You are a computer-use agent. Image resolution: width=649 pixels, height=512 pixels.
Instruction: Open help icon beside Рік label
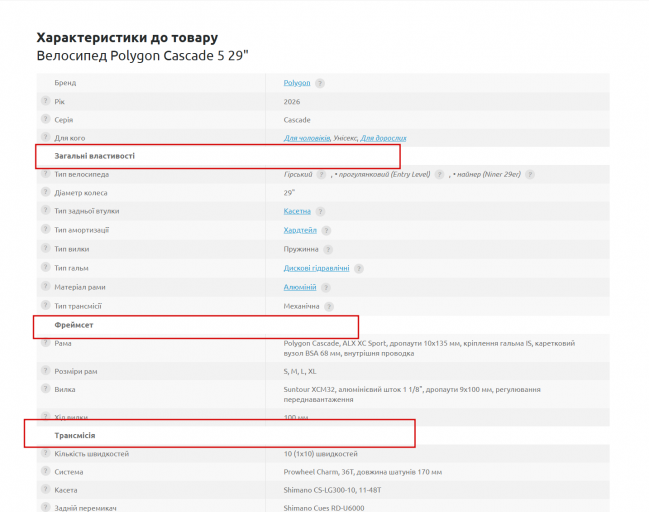click(x=45, y=101)
